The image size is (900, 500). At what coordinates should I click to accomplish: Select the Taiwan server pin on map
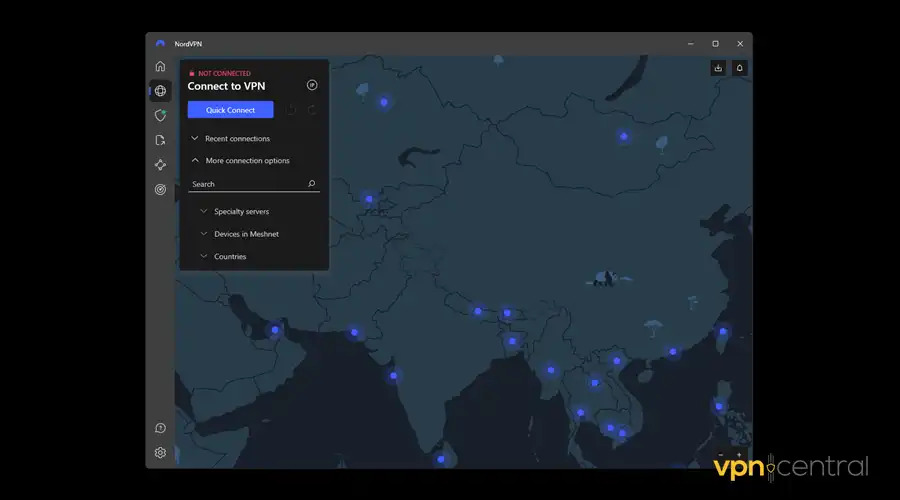723,332
